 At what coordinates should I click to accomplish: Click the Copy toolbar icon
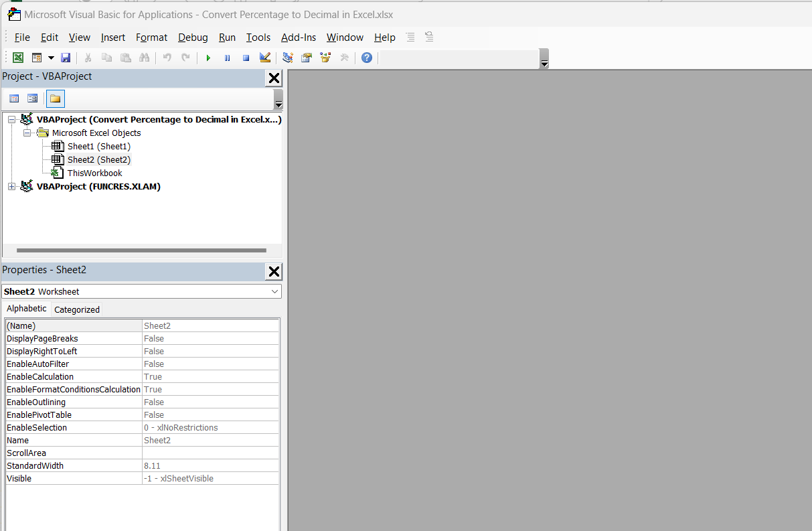[x=106, y=58]
